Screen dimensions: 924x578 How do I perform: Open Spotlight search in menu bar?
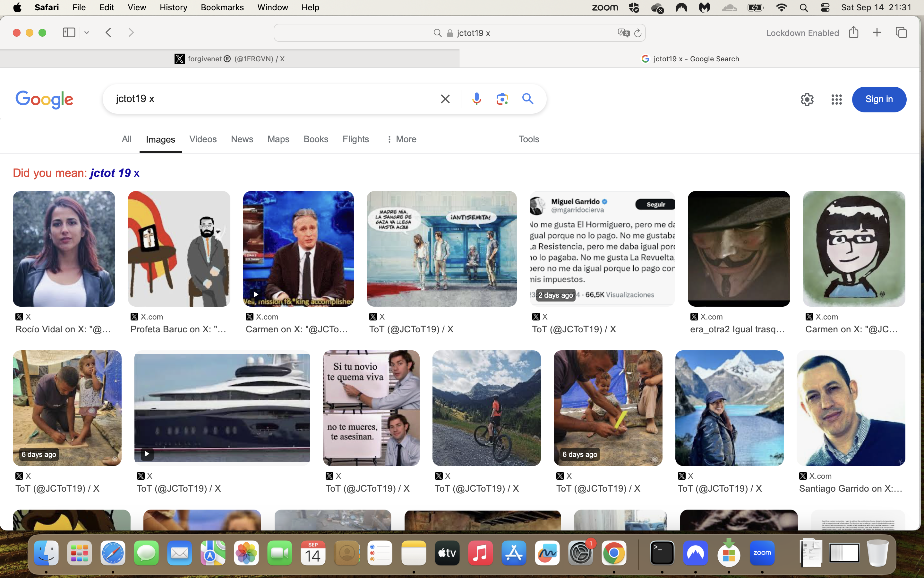[803, 8]
